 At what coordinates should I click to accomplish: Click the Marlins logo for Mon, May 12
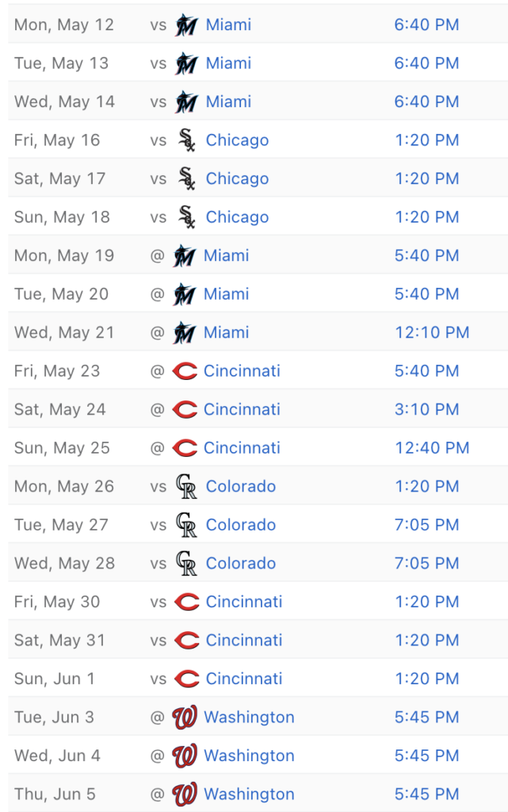(x=186, y=25)
